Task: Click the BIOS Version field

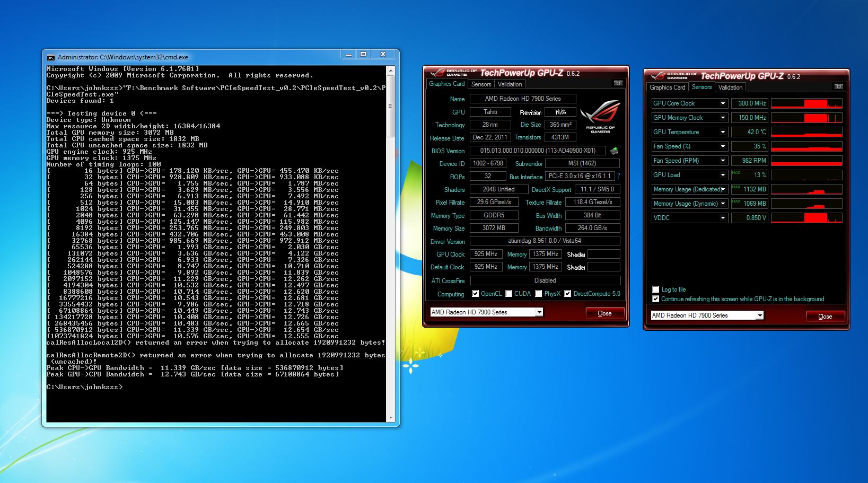Action: [538, 151]
